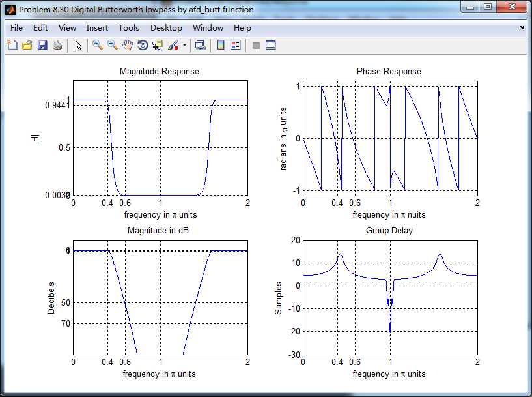Minimize the figure window

tap(470, 7)
